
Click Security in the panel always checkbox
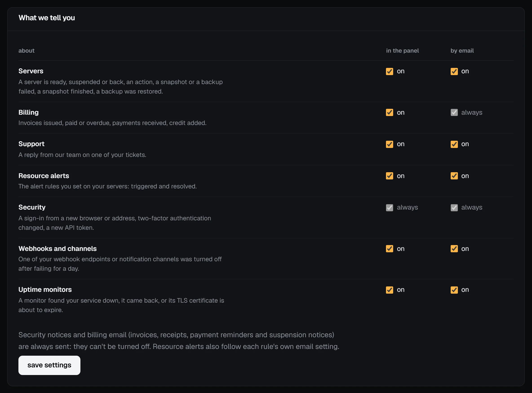pos(389,208)
